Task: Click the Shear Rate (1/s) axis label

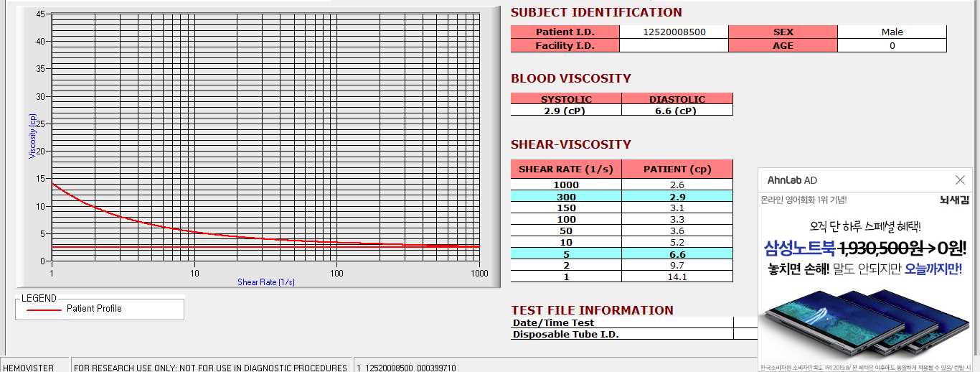Action: [x=266, y=282]
